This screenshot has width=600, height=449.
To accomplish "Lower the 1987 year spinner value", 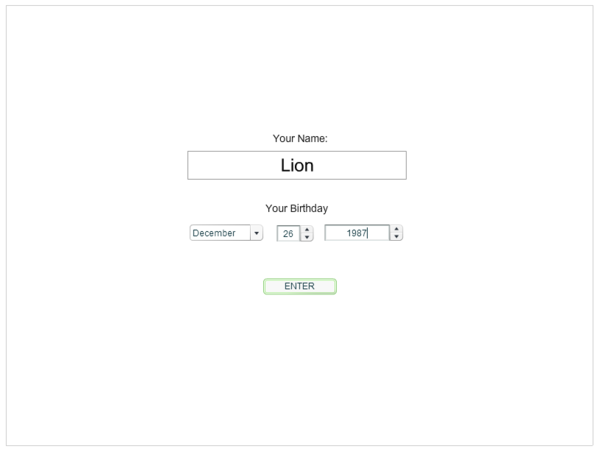I will point(397,237).
